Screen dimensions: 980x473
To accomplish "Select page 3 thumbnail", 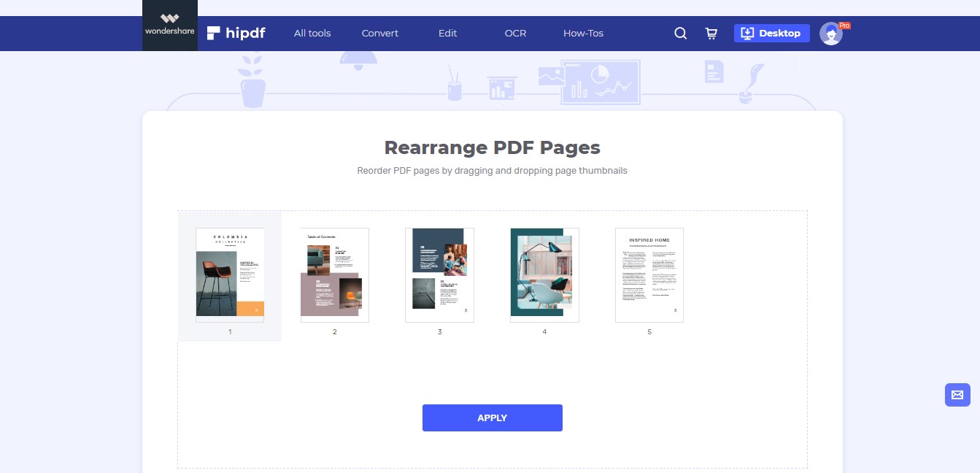I will click(x=440, y=275).
